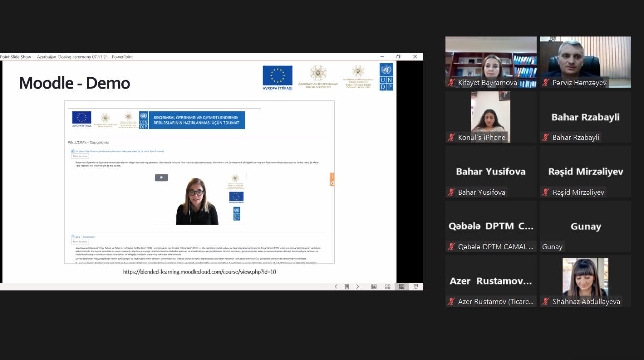The image size is (644, 360).
Task: Click first 'Mark as done' under welcome video
Action: coord(80,156)
